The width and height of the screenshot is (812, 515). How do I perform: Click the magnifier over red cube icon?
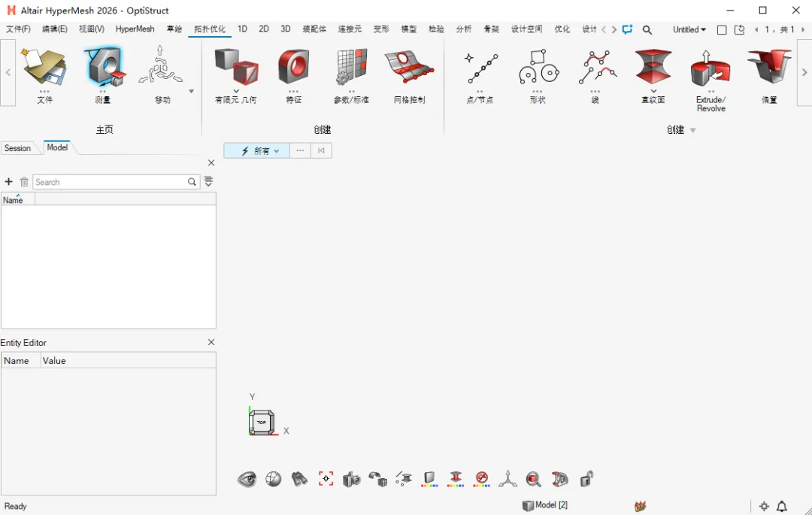pyautogui.click(x=533, y=479)
